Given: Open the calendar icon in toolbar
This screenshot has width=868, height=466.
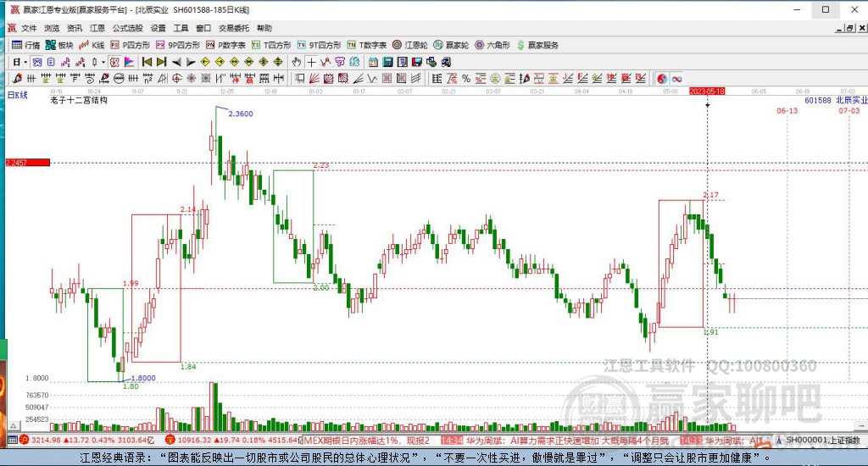Looking at the screenshot, I should click(x=373, y=62).
